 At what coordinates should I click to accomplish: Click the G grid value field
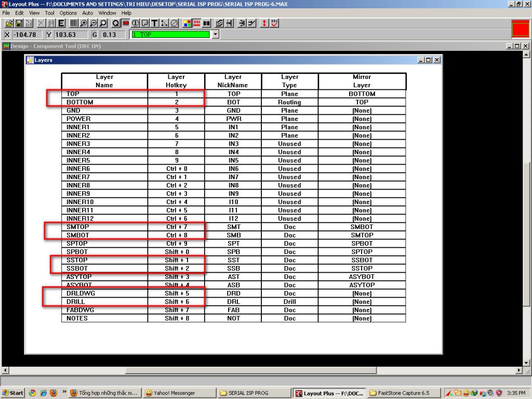[x=113, y=35]
